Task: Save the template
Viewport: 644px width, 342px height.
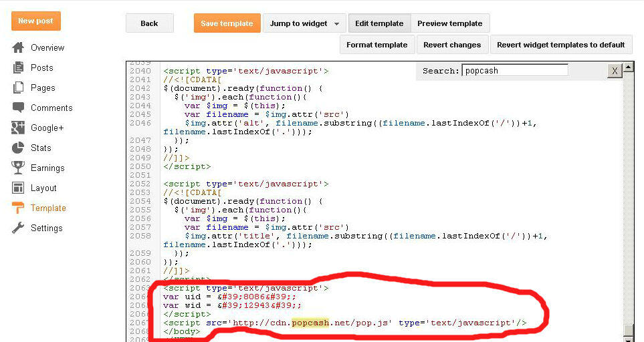Action: click(x=227, y=23)
